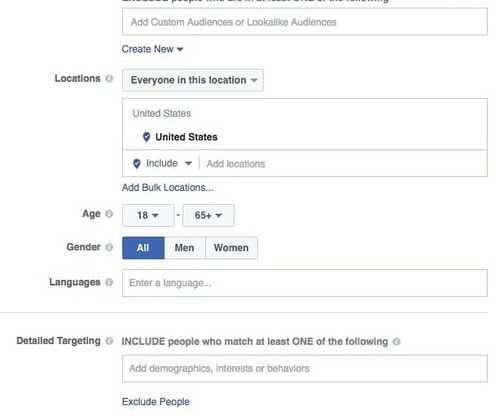Click the info icon next to Languages
Screen dimensions: 500x420
[x=109, y=282]
